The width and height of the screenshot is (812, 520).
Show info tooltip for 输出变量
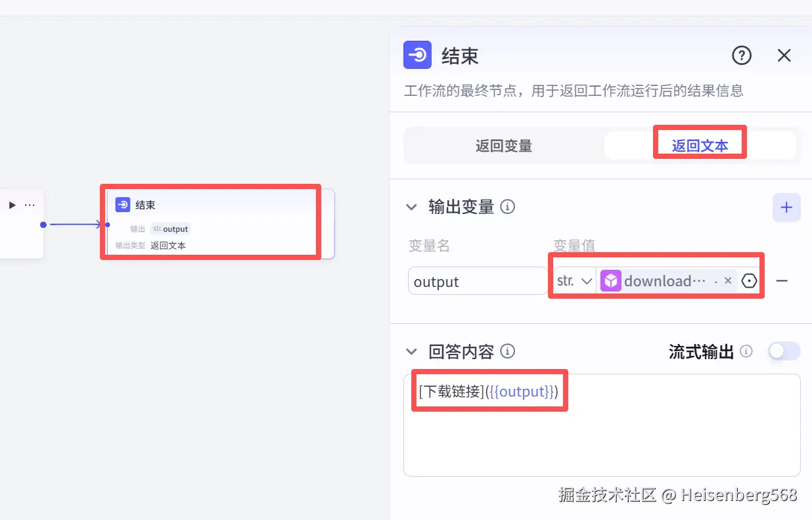[x=508, y=207]
